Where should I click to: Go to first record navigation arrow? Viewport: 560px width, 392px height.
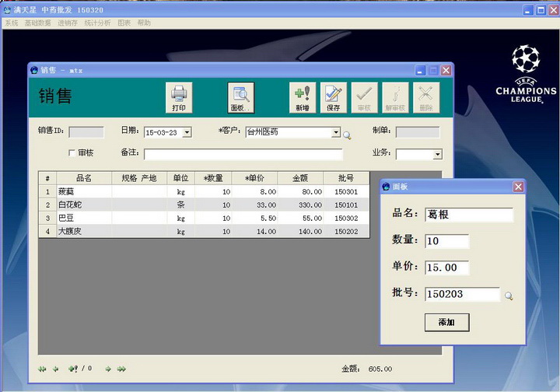pos(42,369)
